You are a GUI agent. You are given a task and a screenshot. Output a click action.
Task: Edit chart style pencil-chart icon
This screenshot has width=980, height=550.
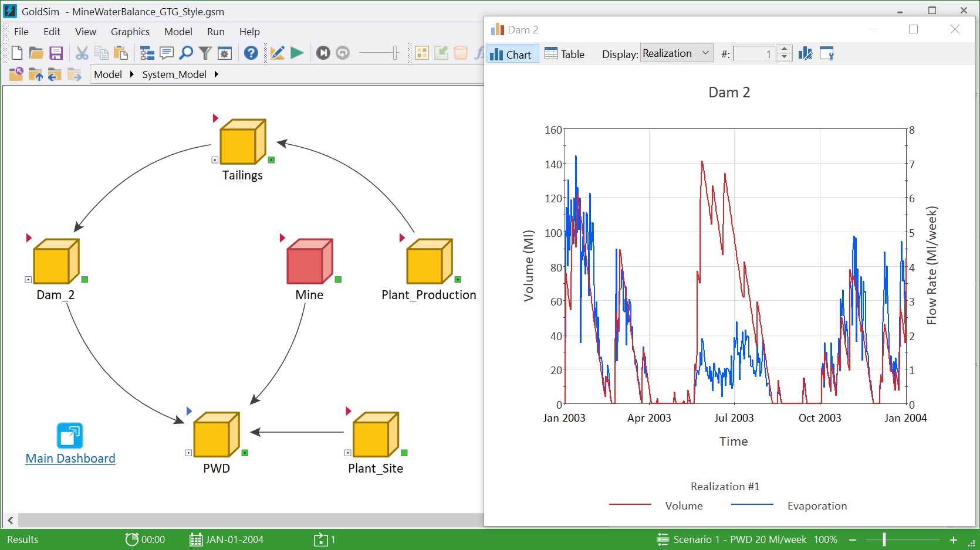pyautogui.click(x=805, y=53)
